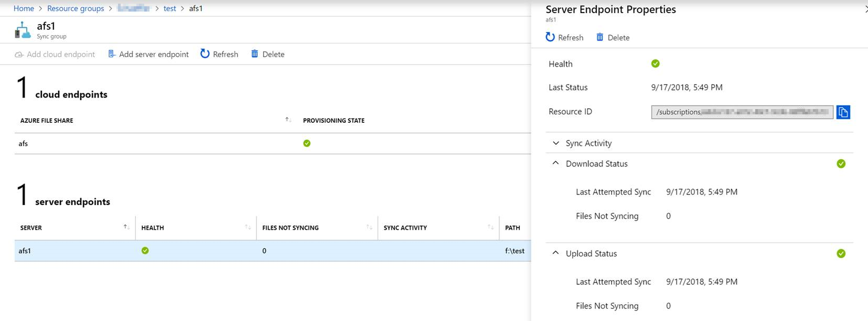This screenshot has width=868, height=321.
Task: Click sync group Refresh circular arrow icon
Action: point(205,53)
